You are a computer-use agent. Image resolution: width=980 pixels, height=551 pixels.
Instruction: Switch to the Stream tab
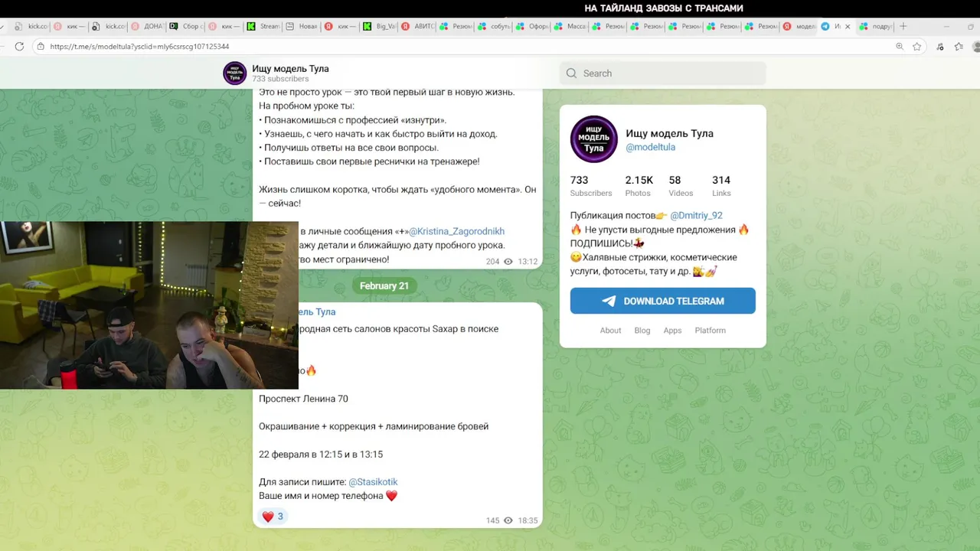coord(264,26)
